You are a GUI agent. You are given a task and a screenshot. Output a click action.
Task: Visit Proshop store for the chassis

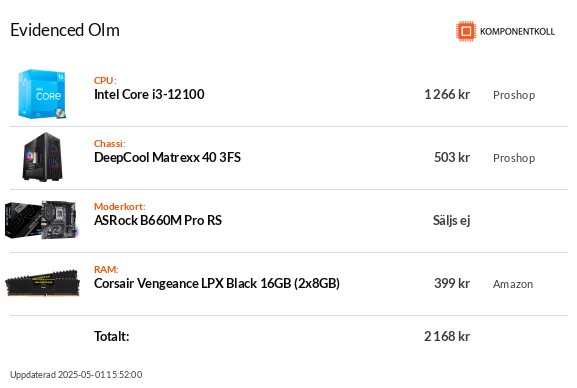point(514,158)
